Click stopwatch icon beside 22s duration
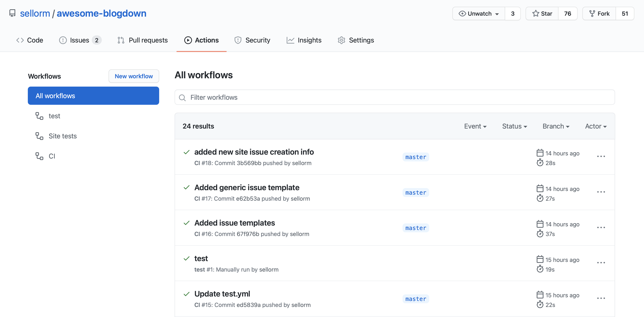The width and height of the screenshot is (644, 317). tap(540, 305)
